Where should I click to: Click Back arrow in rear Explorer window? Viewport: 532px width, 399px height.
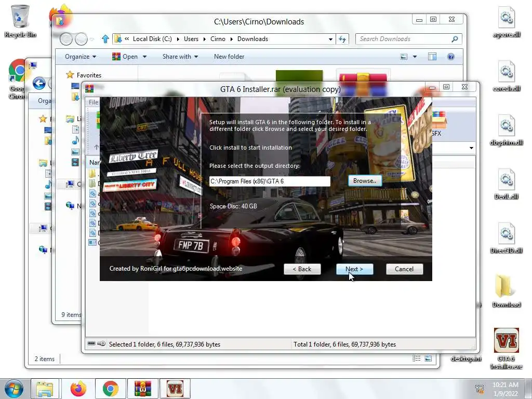[39, 83]
